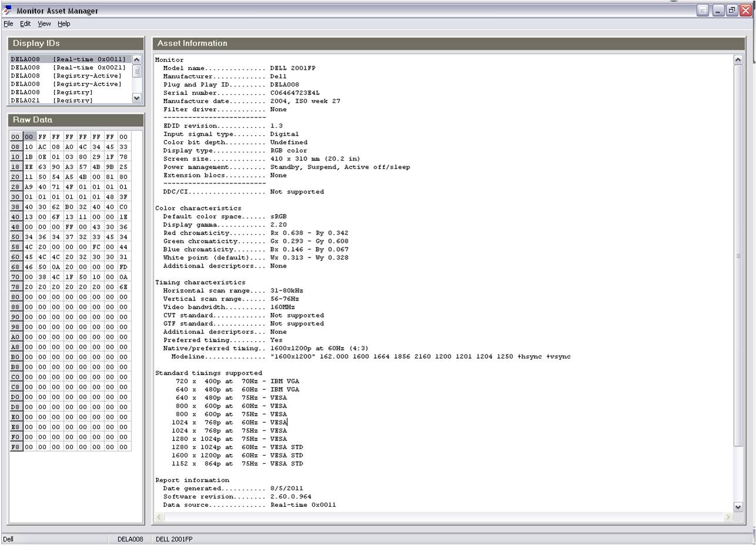Image resolution: width=756 pixels, height=545 pixels.
Task: Open the Edit menu
Action: point(25,24)
